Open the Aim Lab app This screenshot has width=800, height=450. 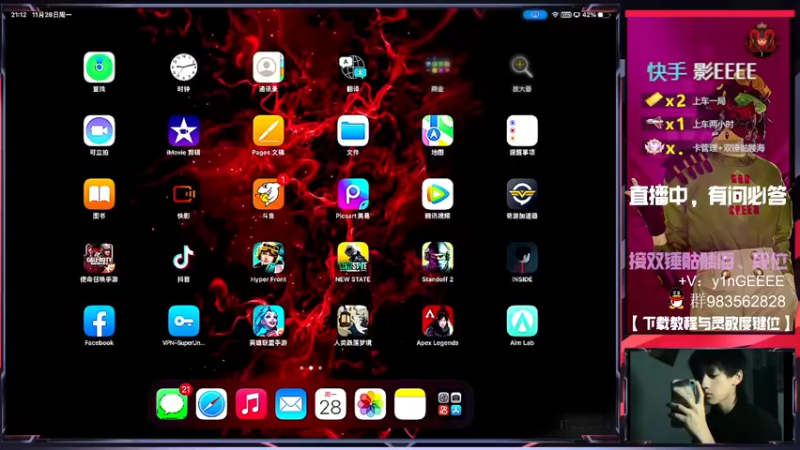tap(522, 321)
